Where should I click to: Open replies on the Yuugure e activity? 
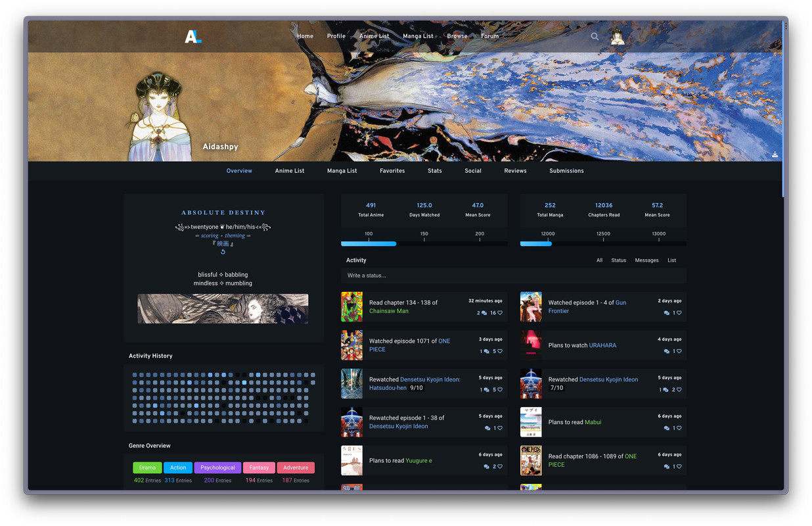[x=487, y=467]
